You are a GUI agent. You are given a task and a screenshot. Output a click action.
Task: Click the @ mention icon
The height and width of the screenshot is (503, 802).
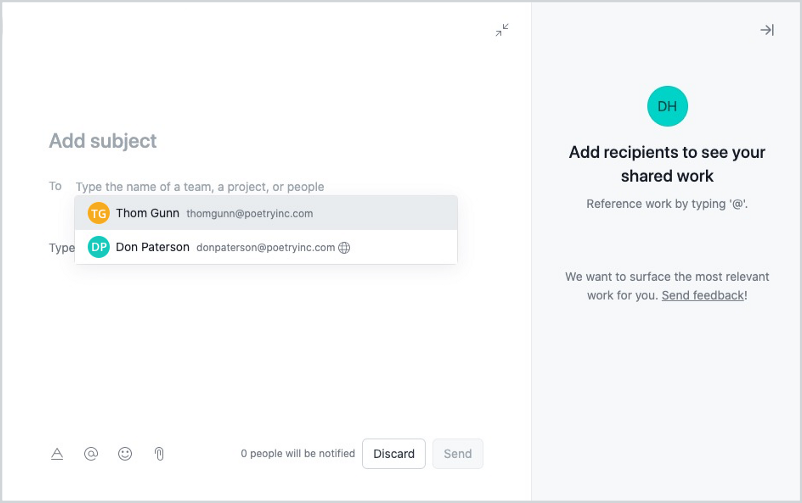[91, 454]
